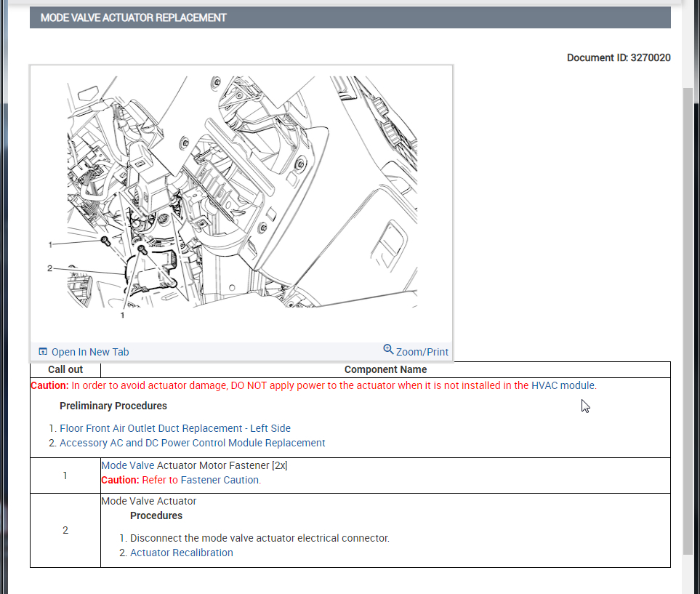Click the page vertical scrollbar thumb
The image size is (700, 594).
click(688, 321)
